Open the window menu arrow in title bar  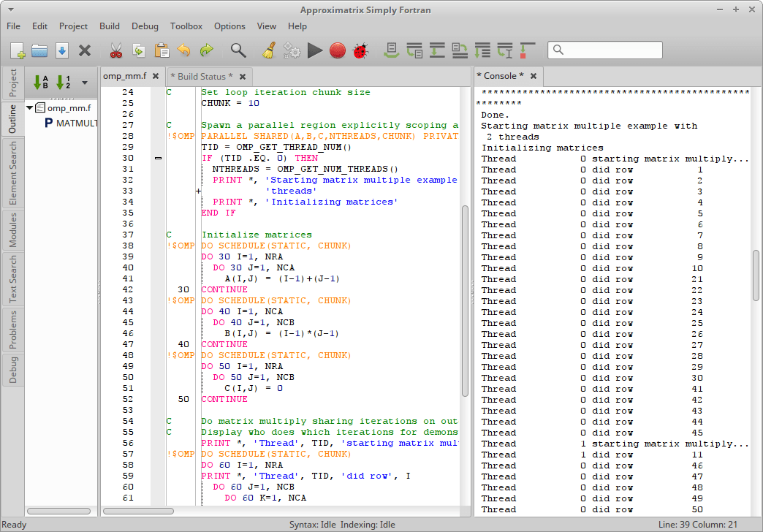(11, 9)
